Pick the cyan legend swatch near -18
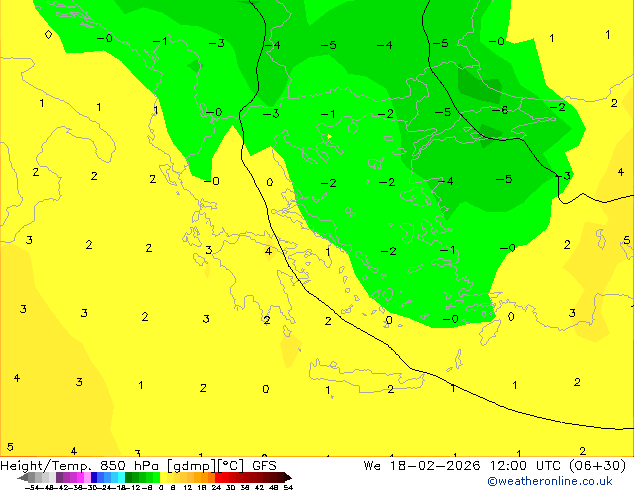The width and height of the screenshot is (634, 490). tap(121, 477)
